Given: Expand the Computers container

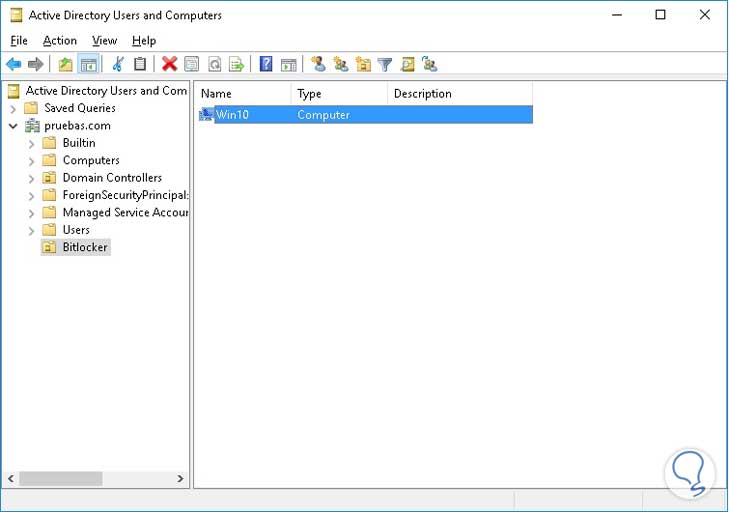Looking at the screenshot, I should pyautogui.click(x=31, y=161).
